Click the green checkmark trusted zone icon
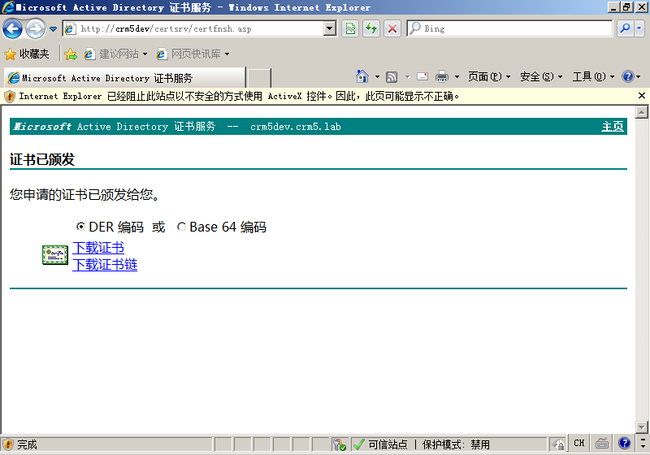Screen dimensions: 650x455 coord(359,445)
